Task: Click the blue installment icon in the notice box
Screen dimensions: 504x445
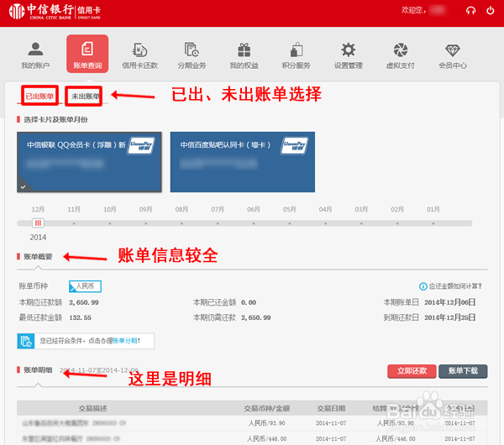Action: (x=26, y=341)
